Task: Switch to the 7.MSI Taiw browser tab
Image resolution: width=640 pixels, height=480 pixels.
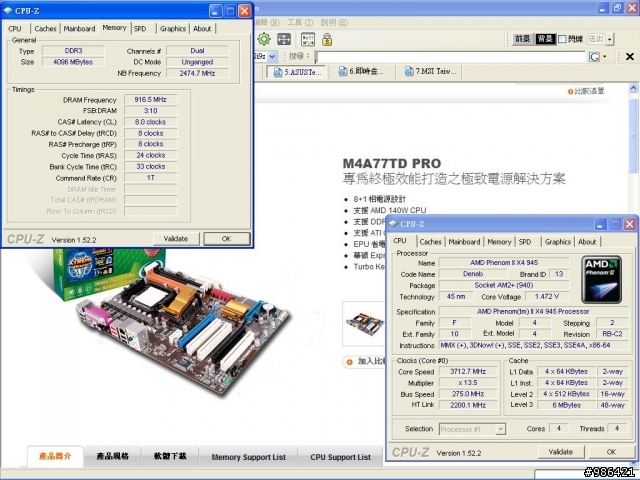Action: pos(431,71)
